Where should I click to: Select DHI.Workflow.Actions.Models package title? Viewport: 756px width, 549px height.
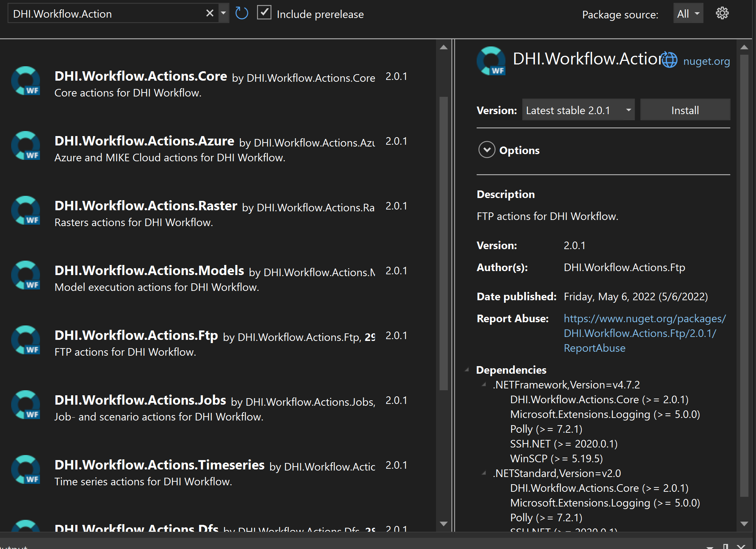pyautogui.click(x=149, y=270)
